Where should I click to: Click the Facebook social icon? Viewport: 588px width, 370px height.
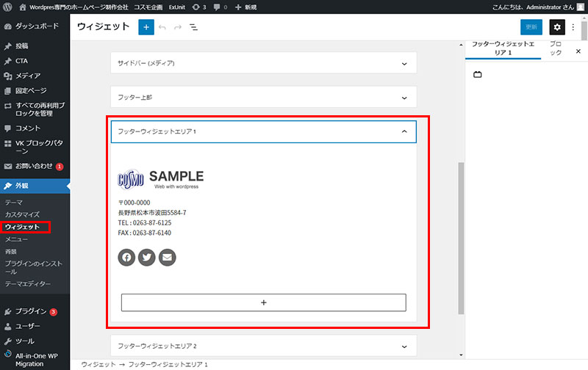126,258
